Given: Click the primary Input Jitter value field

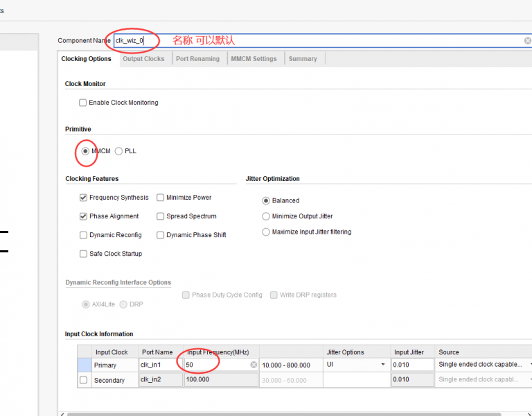Looking at the screenshot, I should pos(411,365).
